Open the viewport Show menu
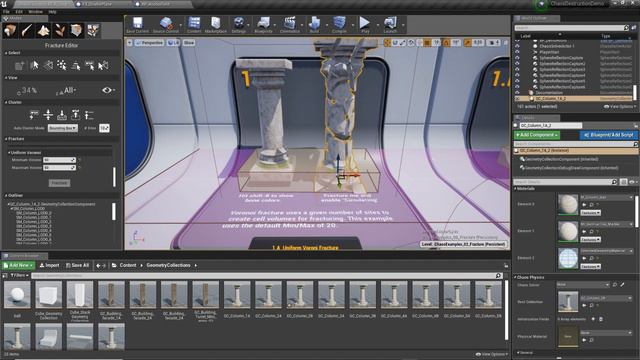This screenshot has height=360, width=640. 189,42
